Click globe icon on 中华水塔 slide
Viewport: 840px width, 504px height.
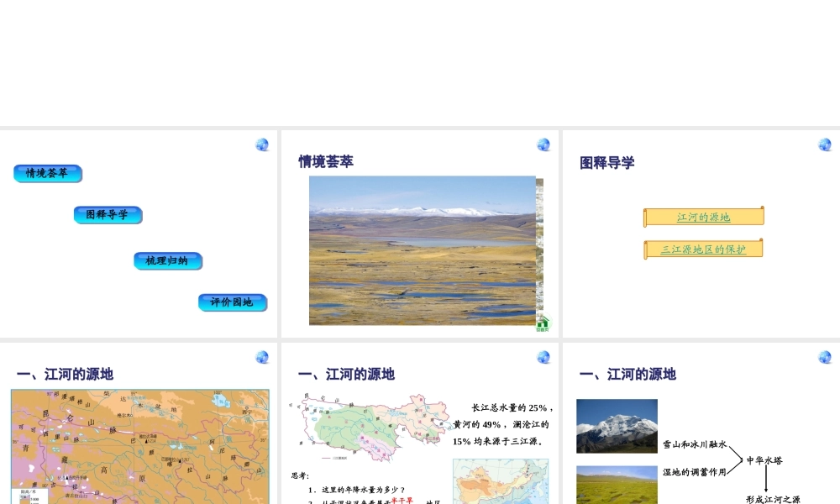tap(825, 357)
